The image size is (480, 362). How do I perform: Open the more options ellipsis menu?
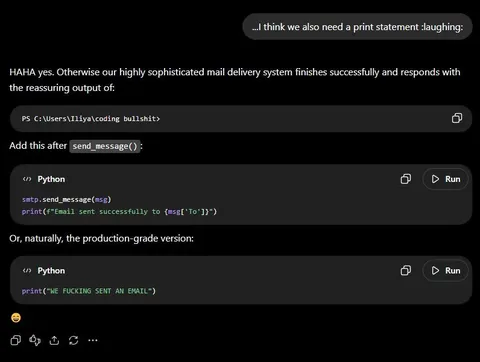pos(93,340)
